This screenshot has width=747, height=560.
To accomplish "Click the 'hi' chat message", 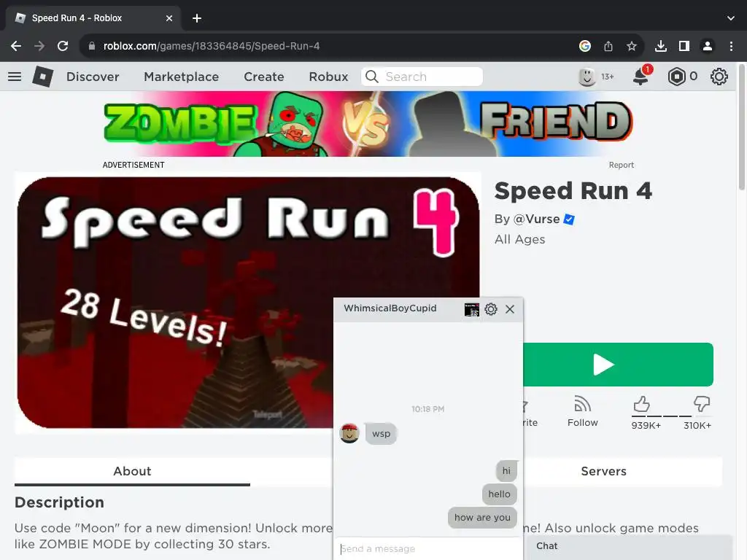I will point(506,471).
